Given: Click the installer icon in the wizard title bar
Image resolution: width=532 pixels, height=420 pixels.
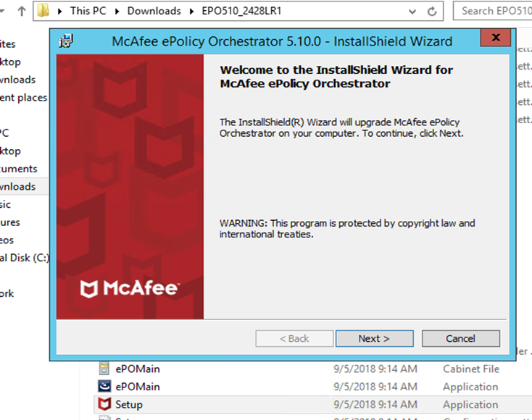Looking at the screenshot, I should pyautogui.click(x=65, y=41).
